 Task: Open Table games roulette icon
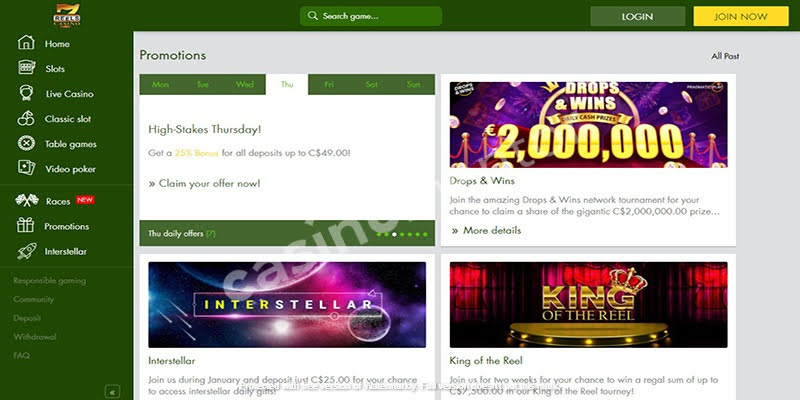click(x=26, y=143)
